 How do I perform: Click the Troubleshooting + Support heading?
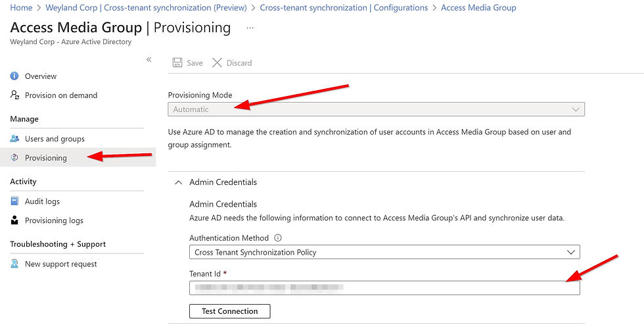(58, 244)
